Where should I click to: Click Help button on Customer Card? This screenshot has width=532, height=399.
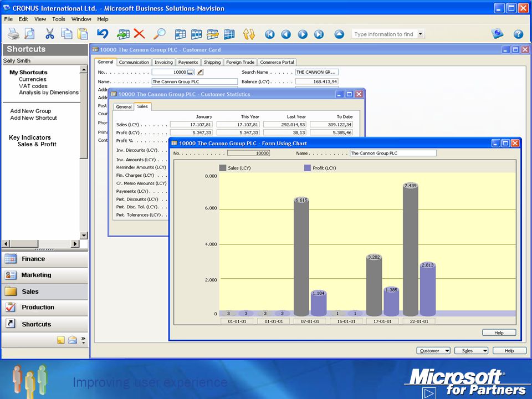509,351
